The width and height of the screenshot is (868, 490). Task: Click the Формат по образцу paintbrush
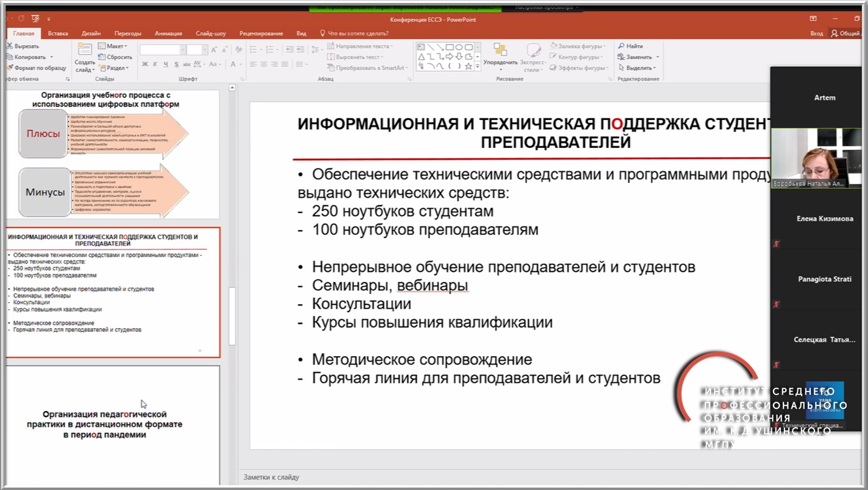(x=9, y=68)
